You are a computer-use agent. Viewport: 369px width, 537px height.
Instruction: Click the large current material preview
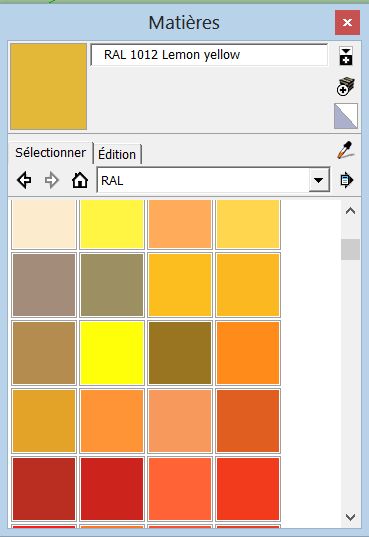point(48,86)
